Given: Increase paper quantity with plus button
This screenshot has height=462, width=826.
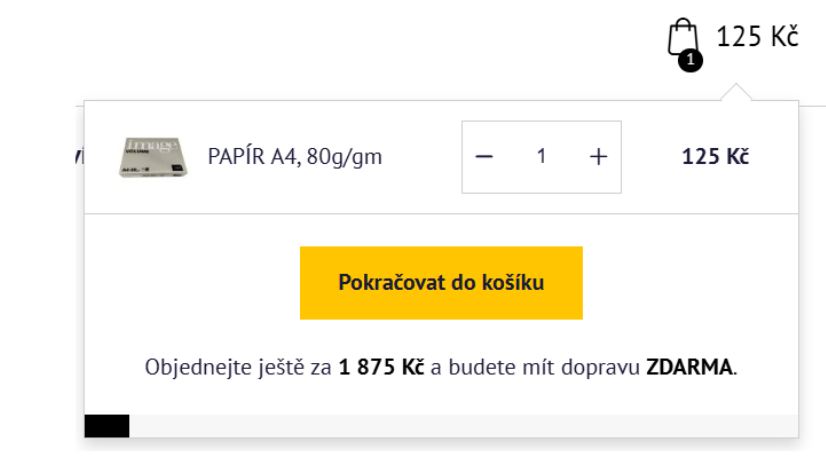Looking at the screenshot, I should pos(598,156).
